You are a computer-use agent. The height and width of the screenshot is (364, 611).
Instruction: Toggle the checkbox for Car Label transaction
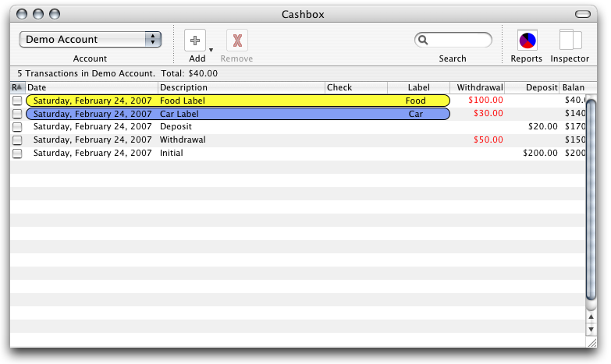(x=17, y=114)
